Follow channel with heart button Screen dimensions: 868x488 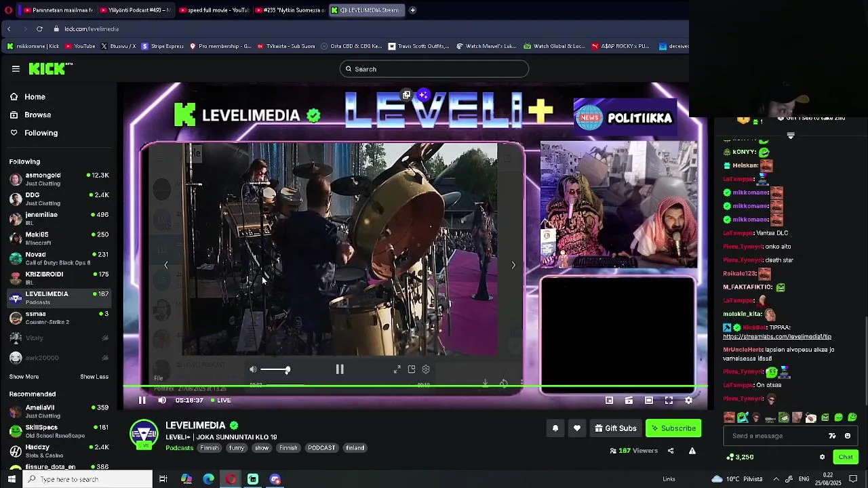point(577,428)
